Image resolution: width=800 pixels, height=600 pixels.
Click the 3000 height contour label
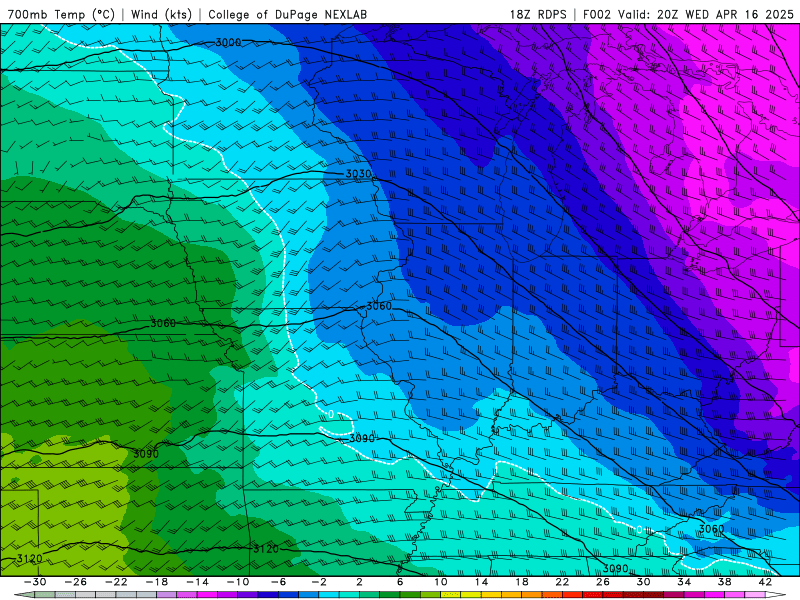[x=228, y=42]
